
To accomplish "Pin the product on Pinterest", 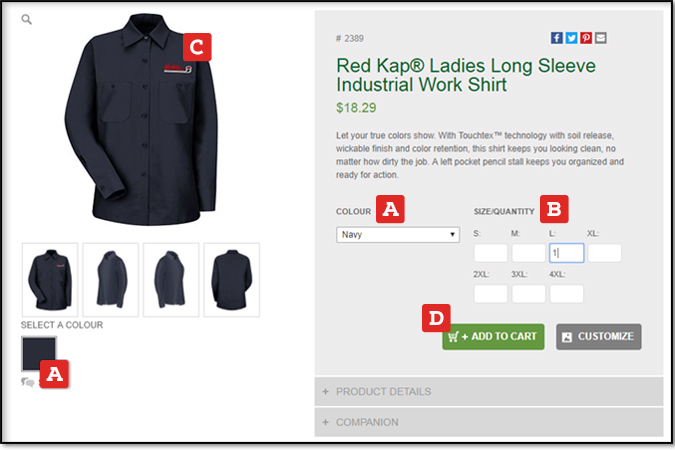I will 586,38.
